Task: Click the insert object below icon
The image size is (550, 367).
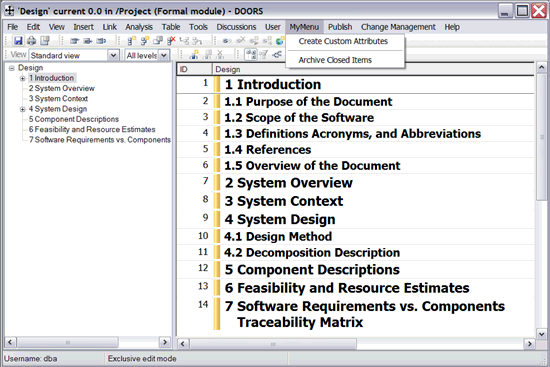Action: pyautogui.click(x=145, y=41)
